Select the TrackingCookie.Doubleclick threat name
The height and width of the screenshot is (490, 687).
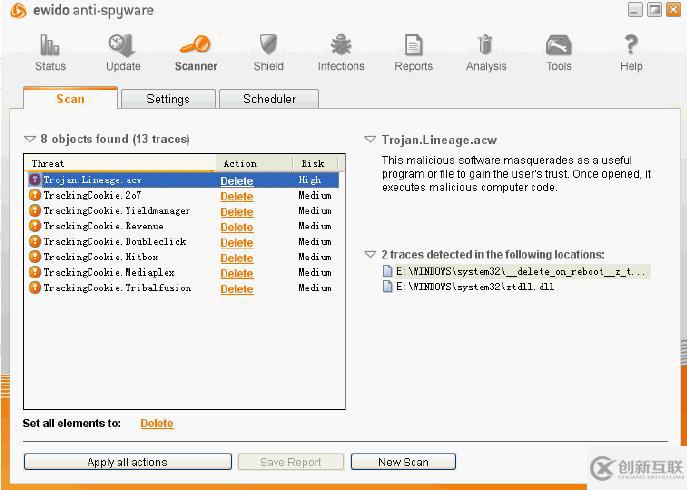point(114,241)
